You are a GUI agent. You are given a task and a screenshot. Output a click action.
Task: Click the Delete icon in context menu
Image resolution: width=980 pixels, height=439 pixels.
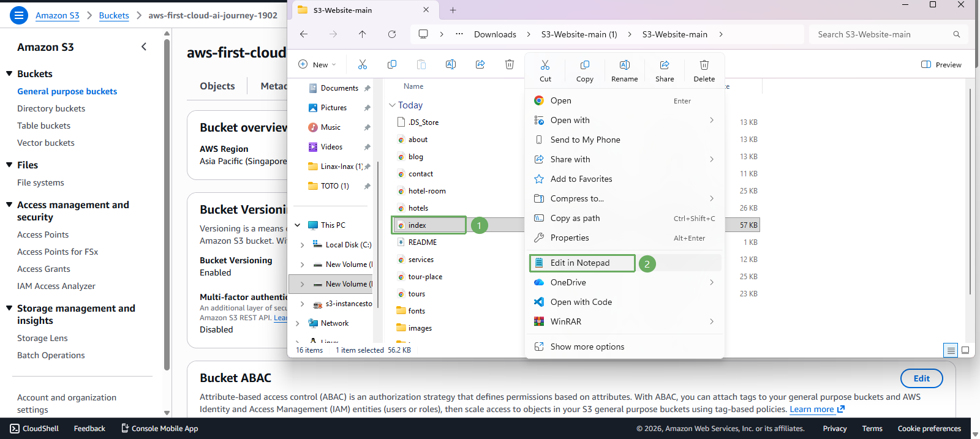point(704,65)
